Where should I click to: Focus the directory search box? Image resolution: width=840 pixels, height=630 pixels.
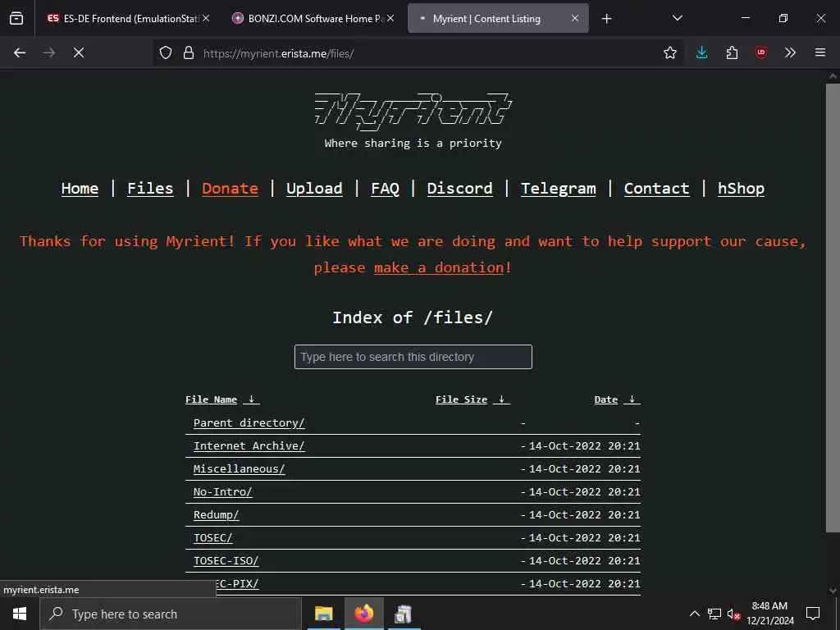(x=413, y=357)
